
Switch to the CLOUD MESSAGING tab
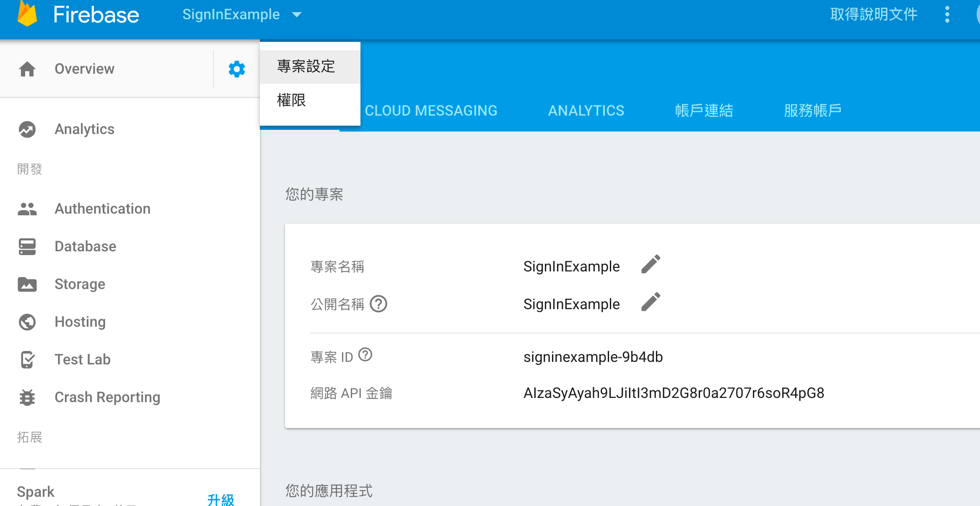coord(431,111)
